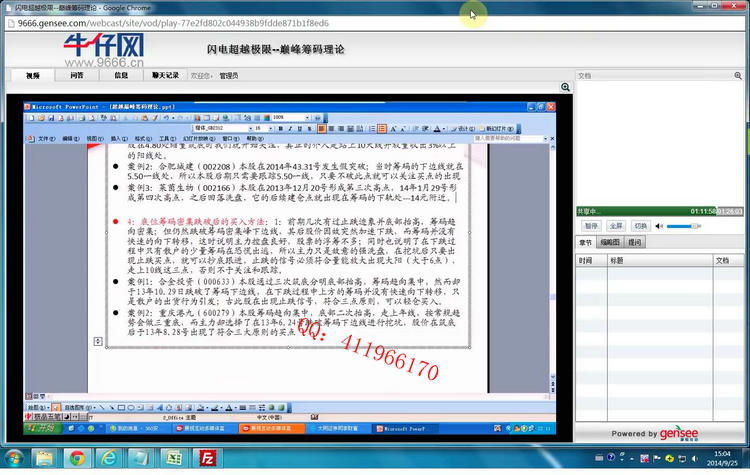Screen dimensions: 750x475
Task: Toggle Italic in PowerPoint formatting toolbar
Action: click(x=290, y=129)
